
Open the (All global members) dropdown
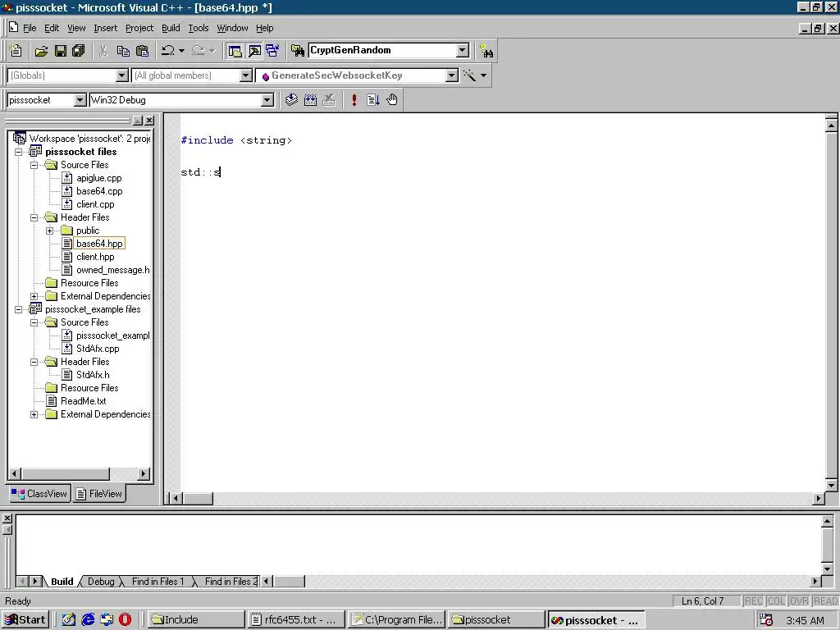[x=246, y=75]
